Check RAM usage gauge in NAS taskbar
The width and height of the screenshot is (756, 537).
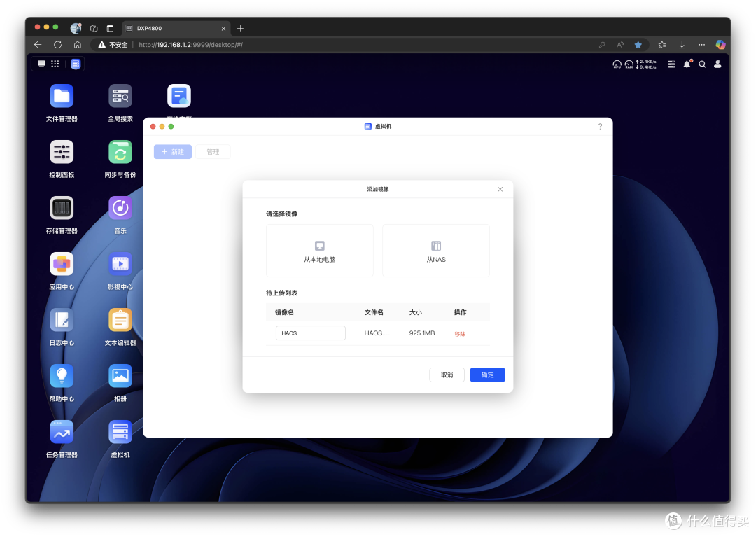point(629,64)
